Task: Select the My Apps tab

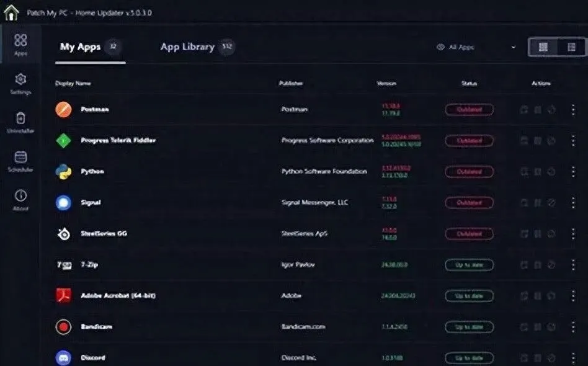Action: tap(90, 47)
